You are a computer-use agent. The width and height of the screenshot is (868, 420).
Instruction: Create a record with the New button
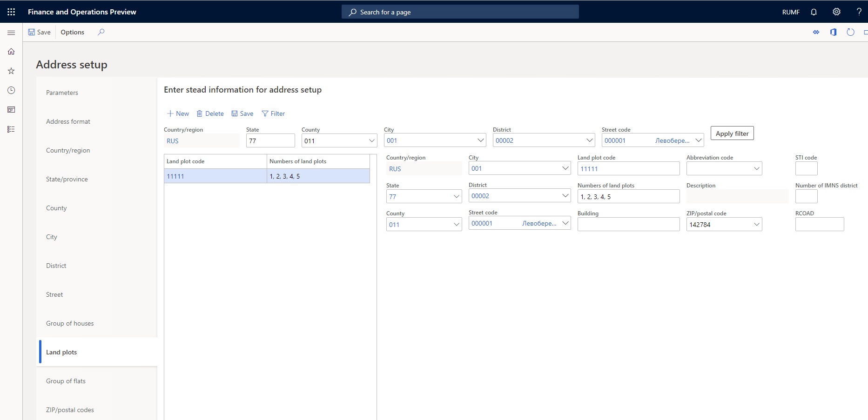(x=177, y=113)
